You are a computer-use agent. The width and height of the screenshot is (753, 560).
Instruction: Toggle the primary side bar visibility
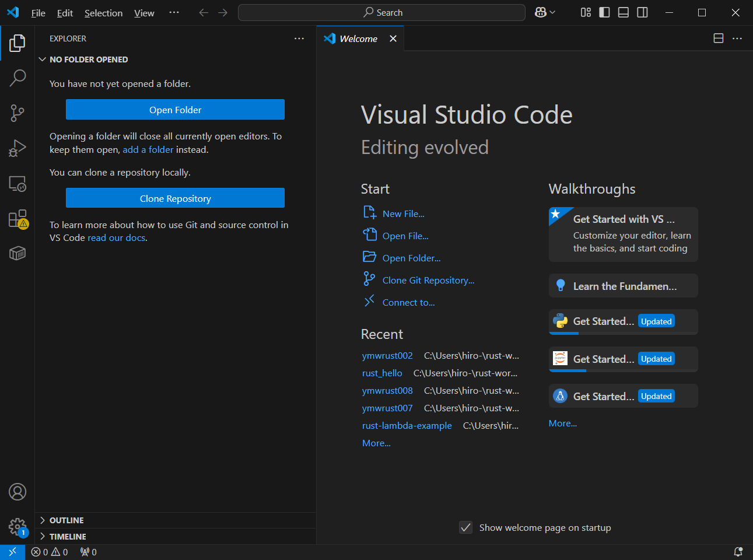tap(604, 12)
